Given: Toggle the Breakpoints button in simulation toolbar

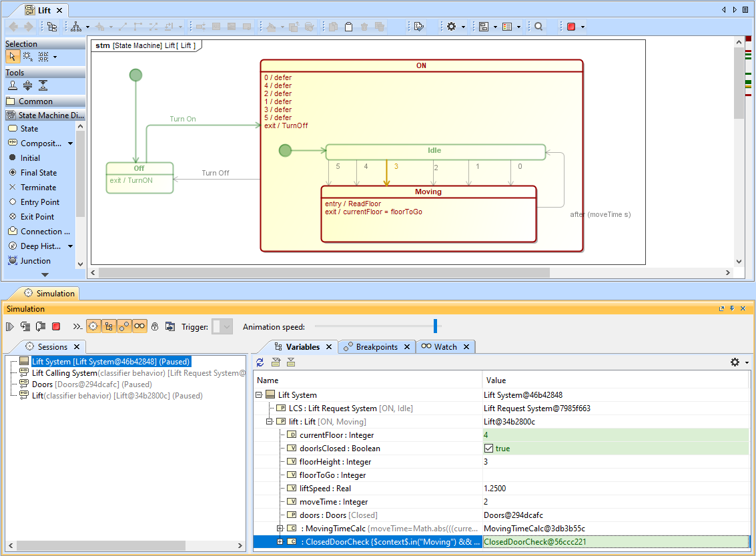Looking at the screenshot, I should (x=124, y=326).
